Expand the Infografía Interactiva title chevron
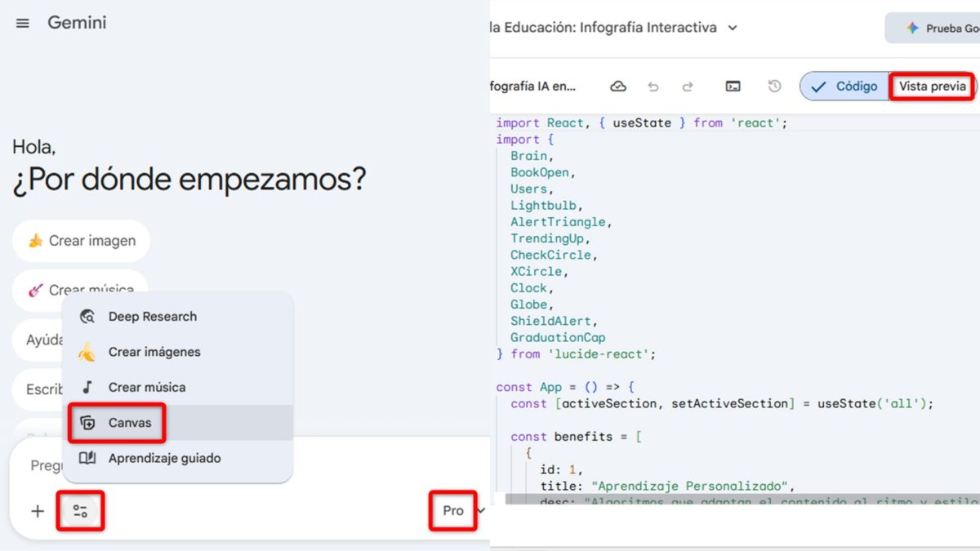Image resolution: width=980 pixels, height=551 pixels. pos(733,28)
